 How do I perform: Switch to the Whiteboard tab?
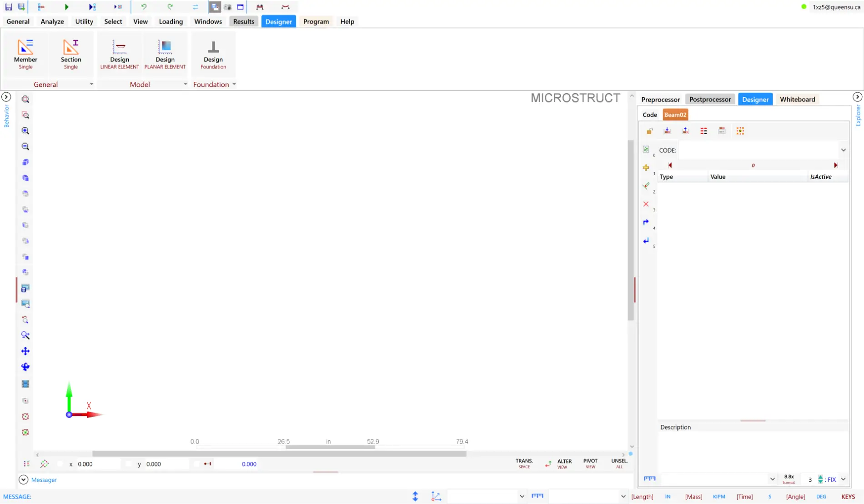point(797,99)
